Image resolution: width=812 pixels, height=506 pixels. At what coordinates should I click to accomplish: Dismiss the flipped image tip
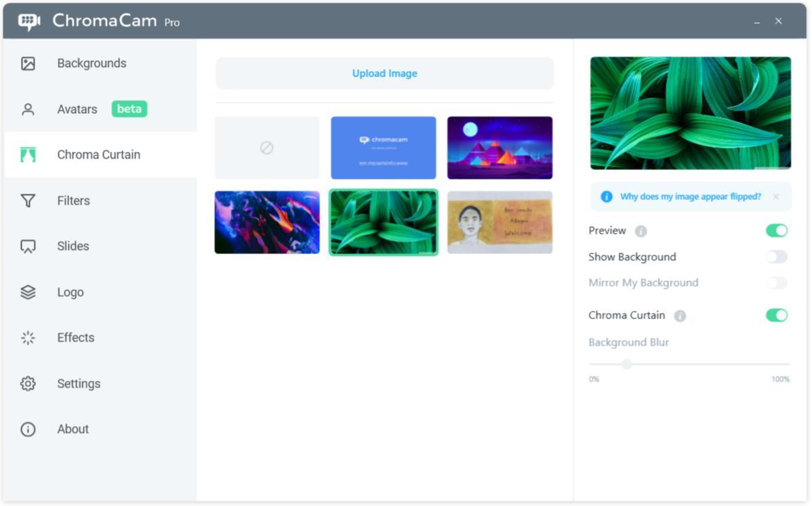(x=775, y=196)
